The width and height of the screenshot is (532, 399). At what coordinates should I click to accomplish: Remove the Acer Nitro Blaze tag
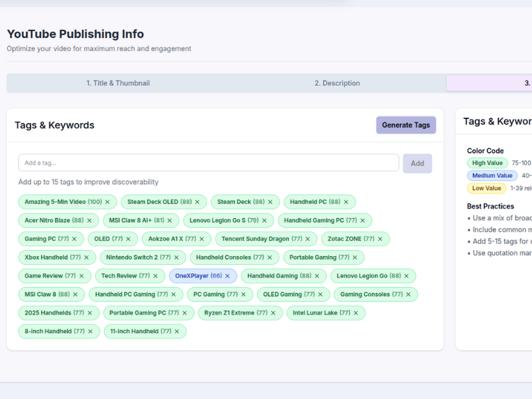click(89, 221)
